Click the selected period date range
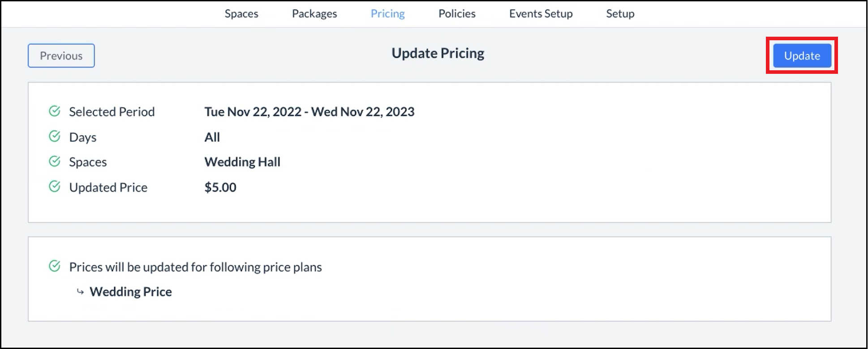868x349 pixels. pos(309,112)
